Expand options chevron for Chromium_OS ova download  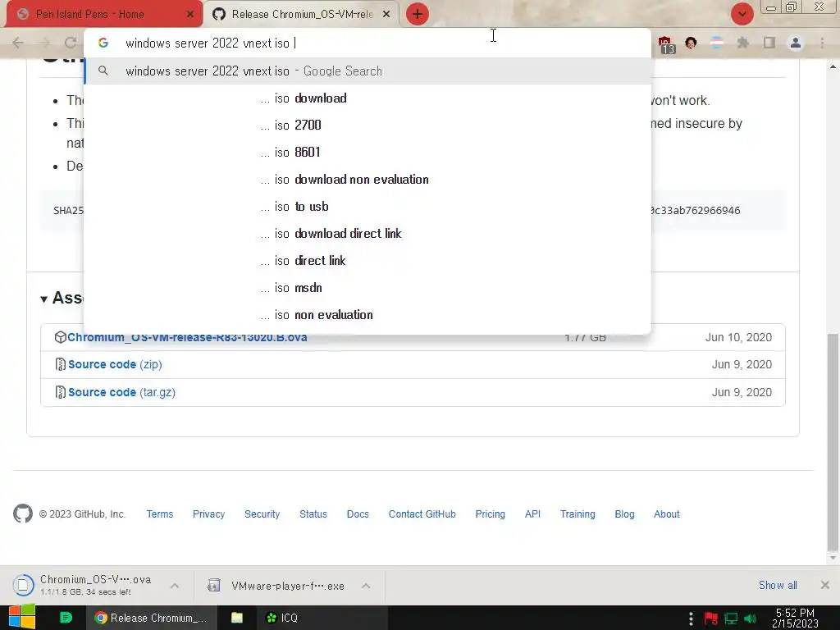[x=175, y=586]
